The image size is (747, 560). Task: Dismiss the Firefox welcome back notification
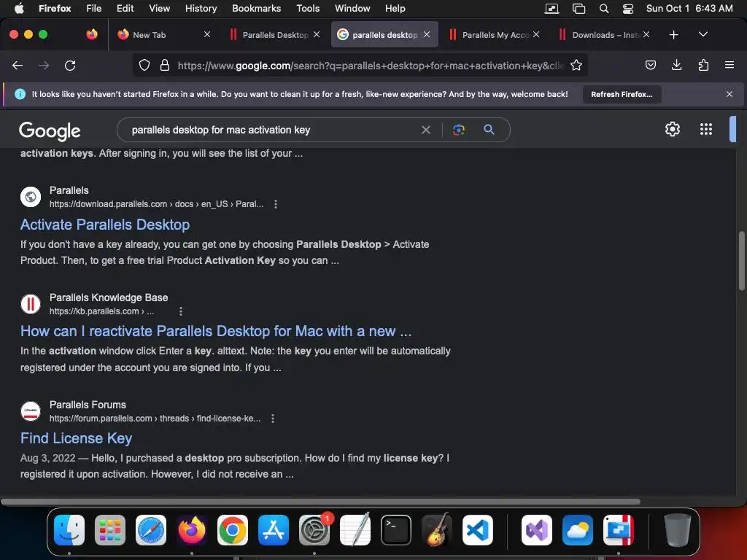coord(729,94)
